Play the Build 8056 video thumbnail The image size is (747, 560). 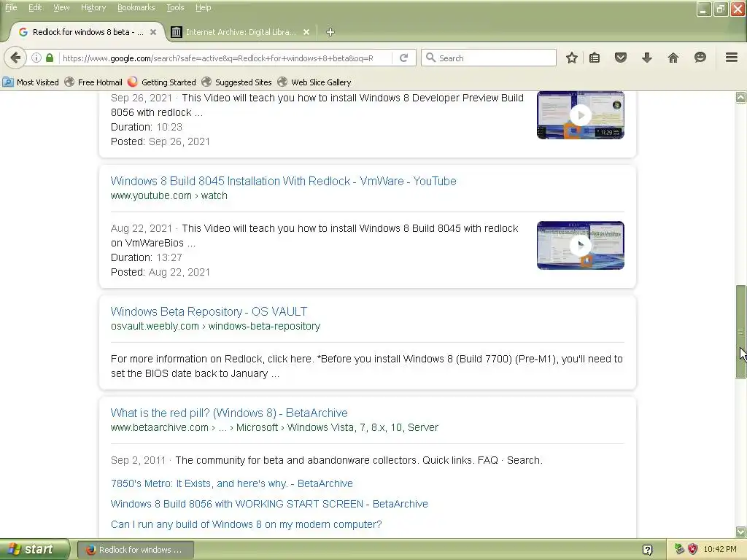click(x=580, y=115)
